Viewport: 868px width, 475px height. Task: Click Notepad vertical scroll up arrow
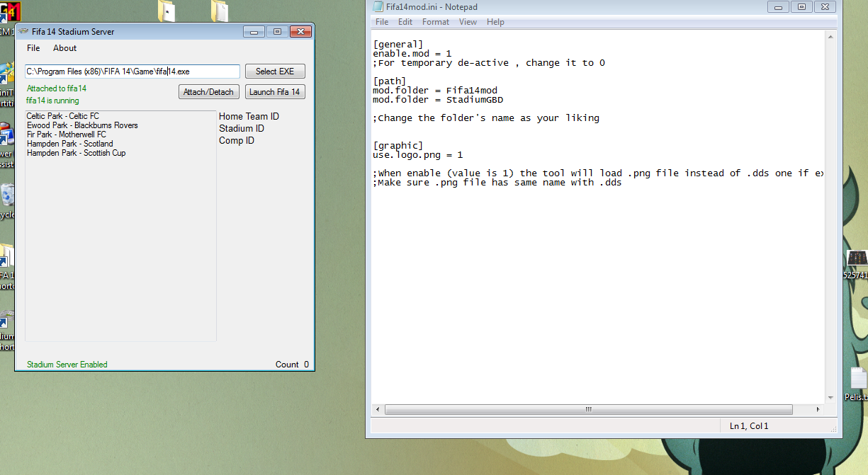click(830, 35)
